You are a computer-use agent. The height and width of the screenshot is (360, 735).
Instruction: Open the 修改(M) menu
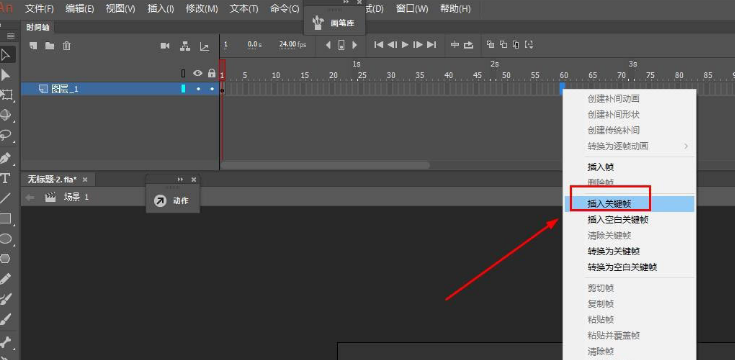(x=202, y=8)
